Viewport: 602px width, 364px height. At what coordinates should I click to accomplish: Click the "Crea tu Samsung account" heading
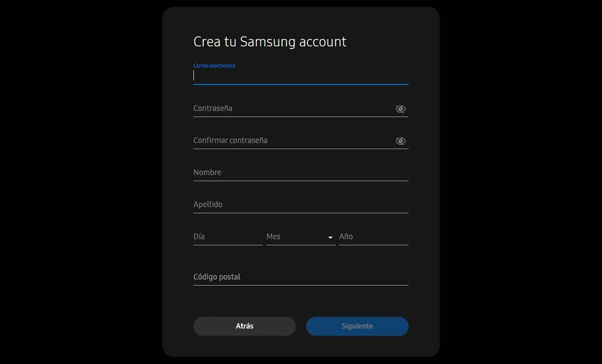tap(269, 42)
